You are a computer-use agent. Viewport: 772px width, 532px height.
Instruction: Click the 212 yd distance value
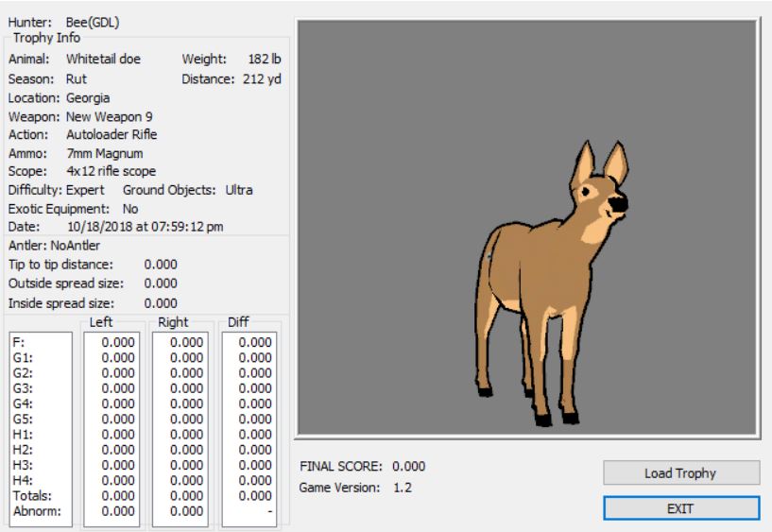pyautogui.click(x=261, y=78)
